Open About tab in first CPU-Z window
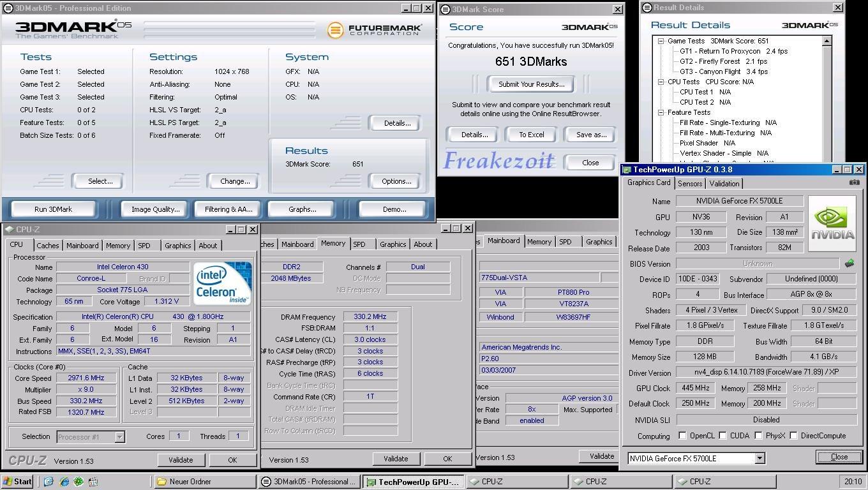 coord(207,246)
